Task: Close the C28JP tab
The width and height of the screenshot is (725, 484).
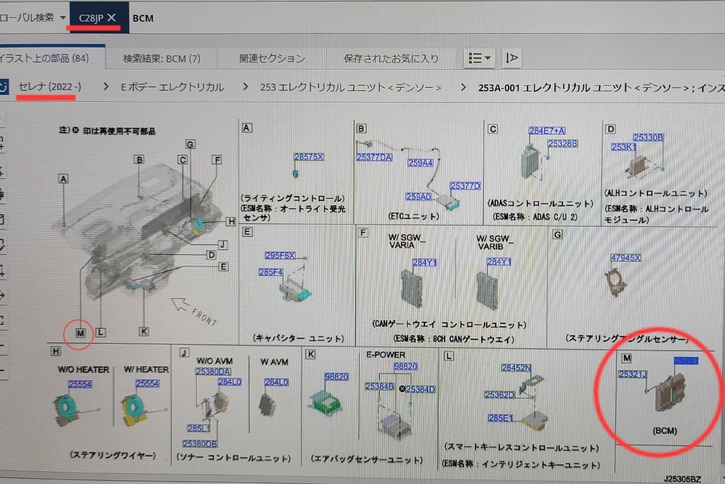Action: click(111, 18)
